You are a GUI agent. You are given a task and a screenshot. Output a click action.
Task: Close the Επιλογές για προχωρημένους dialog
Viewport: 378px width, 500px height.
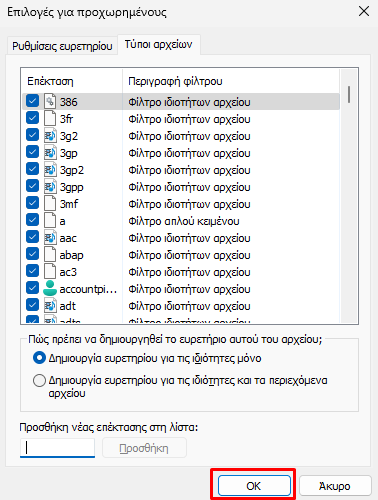(x=364, y=11)
